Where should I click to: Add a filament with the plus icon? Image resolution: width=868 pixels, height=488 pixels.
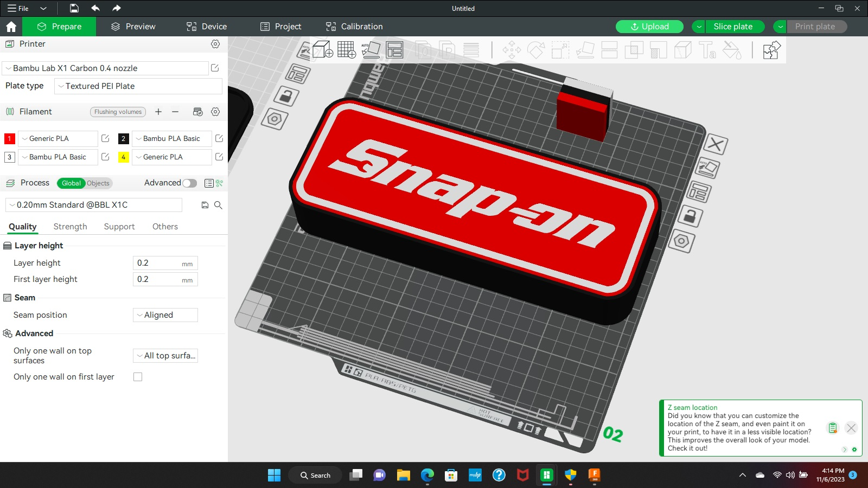point(158,112)
